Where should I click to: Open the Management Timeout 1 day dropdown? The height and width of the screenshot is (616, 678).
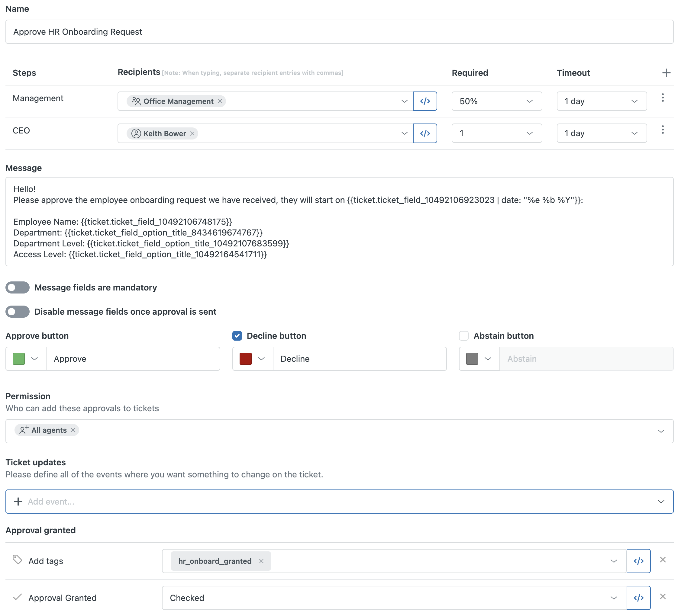pyautogui.click(x=602, y=101)
